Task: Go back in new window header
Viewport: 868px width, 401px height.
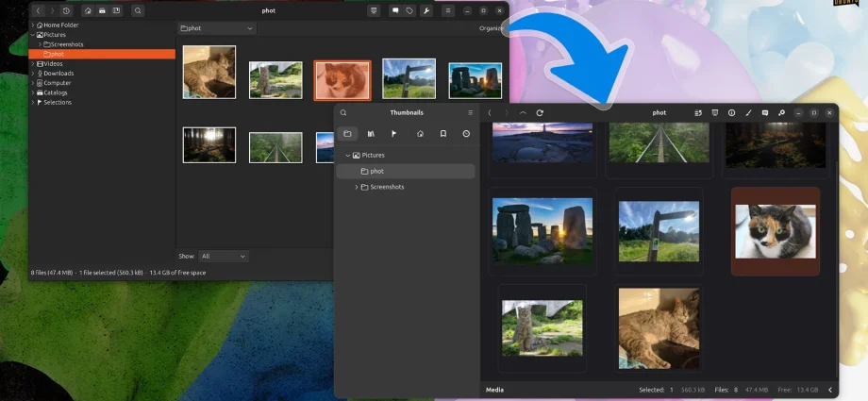Action: 490,112
